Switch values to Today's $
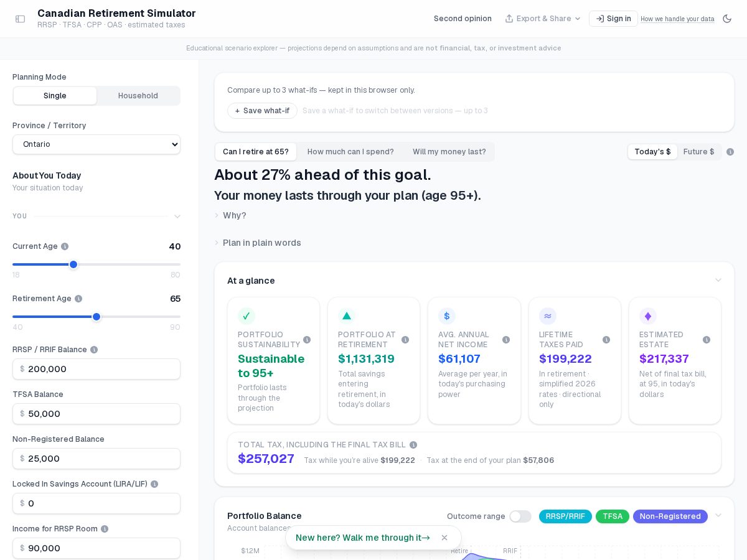747x560 pixels. coord(652,152)
